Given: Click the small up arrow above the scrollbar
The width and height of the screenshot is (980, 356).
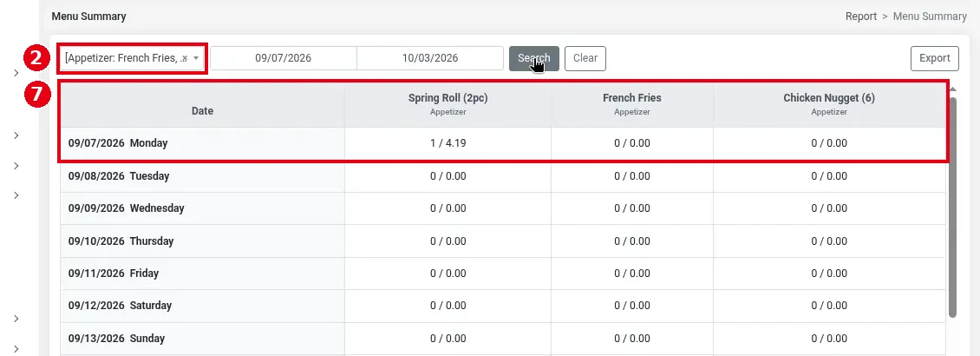Looking at the screenshot, I should pos(952,89).
